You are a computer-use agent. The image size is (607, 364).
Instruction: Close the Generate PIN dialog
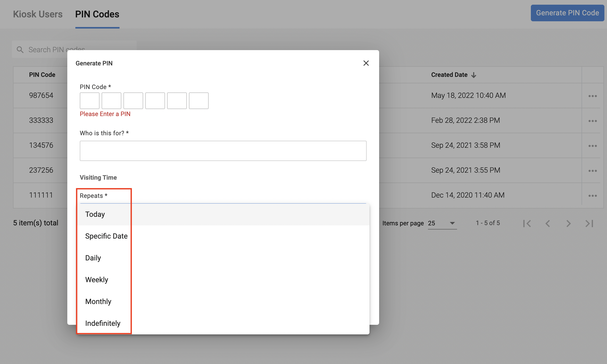click(366, 63)
